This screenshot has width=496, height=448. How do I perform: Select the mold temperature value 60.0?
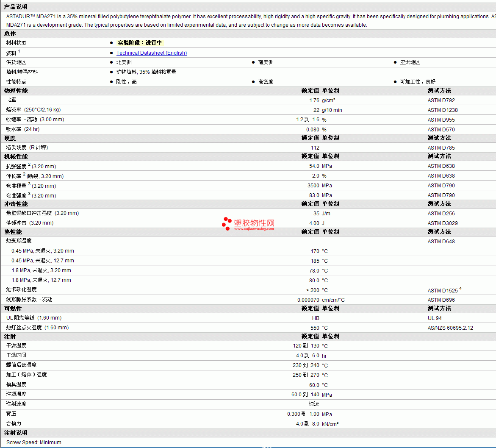[314, 385]
